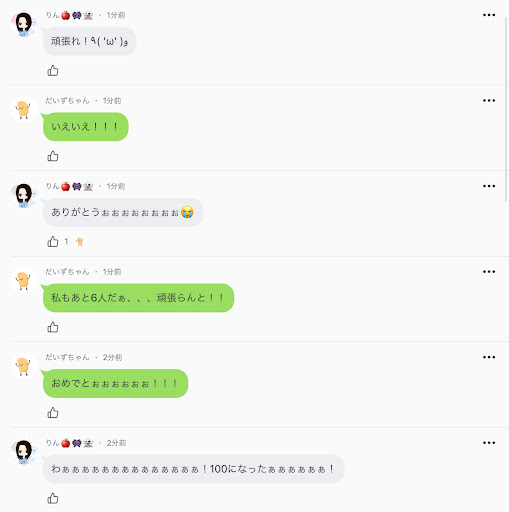This screenshot has height=512, width=509.
Task: View reactor icon next to like count 1
Action: [80, 242]
